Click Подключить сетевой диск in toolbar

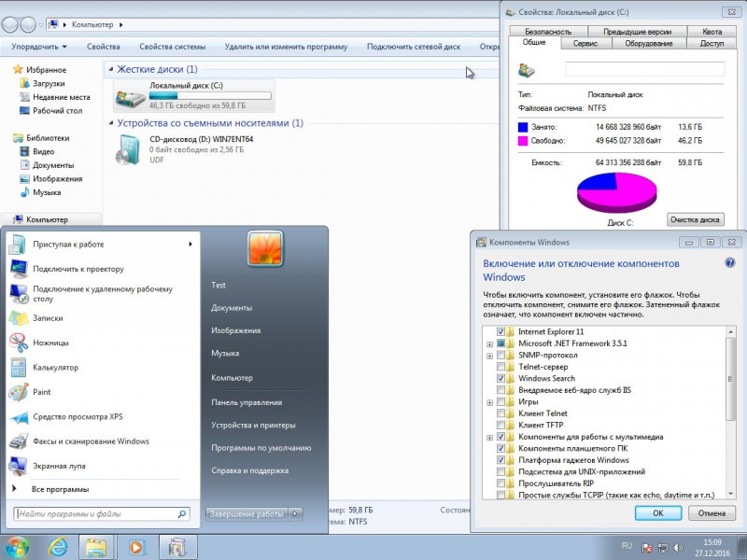[414, 47]
